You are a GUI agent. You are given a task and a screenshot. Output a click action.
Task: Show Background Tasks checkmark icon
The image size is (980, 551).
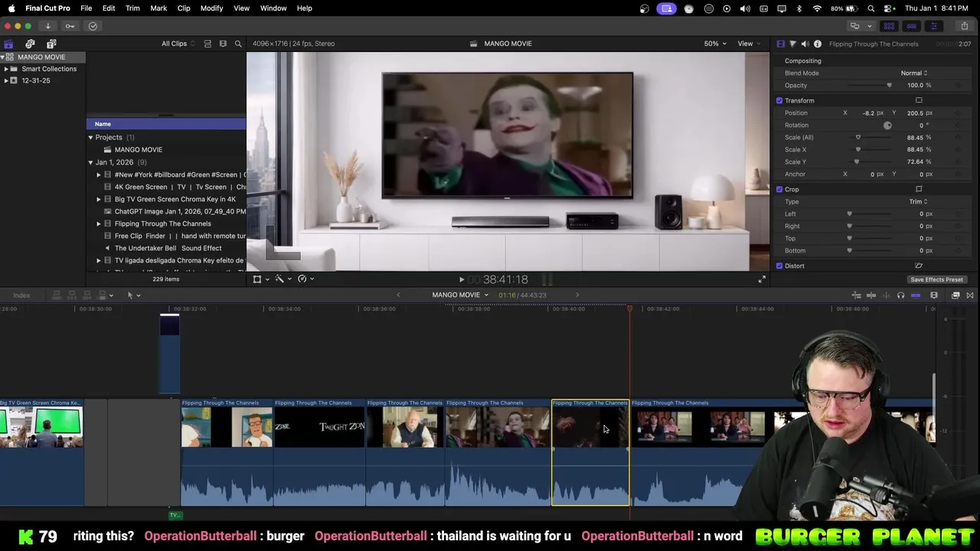[93, 26]
